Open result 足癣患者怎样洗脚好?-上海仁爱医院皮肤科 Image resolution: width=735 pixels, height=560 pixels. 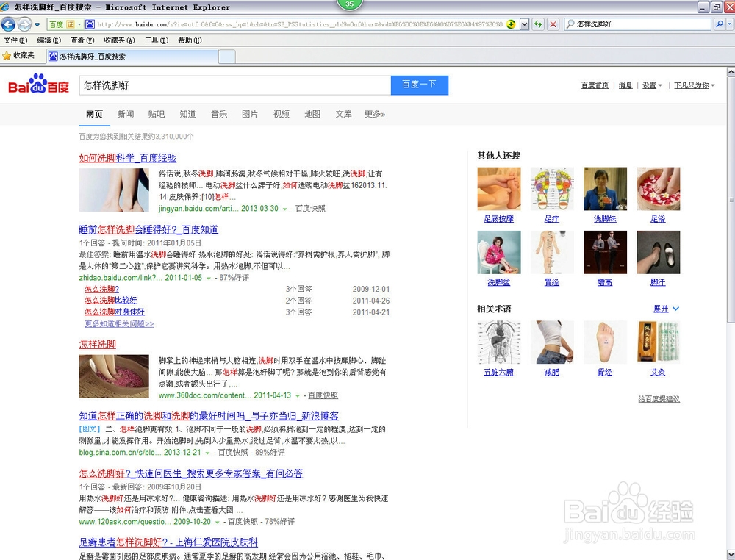coord(168,542)
